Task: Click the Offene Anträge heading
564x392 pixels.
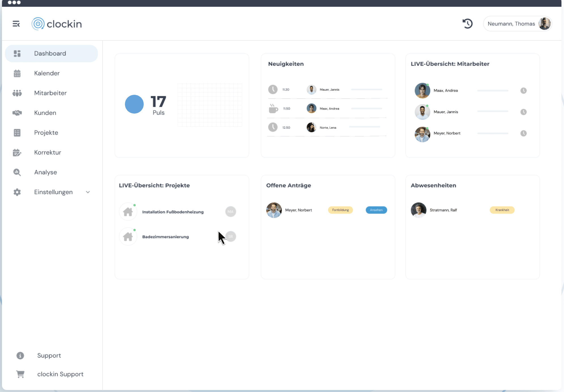Action: (x=289, y=186)
